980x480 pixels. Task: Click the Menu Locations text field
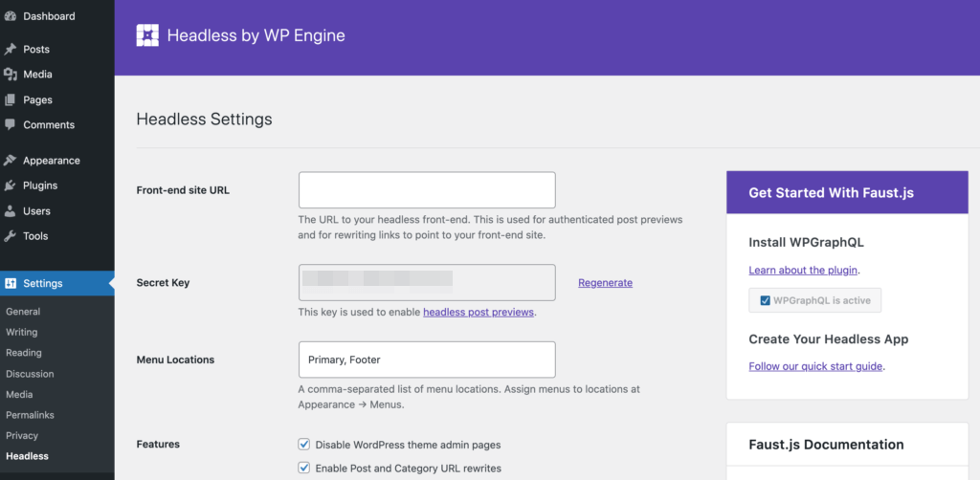[427, 360]
